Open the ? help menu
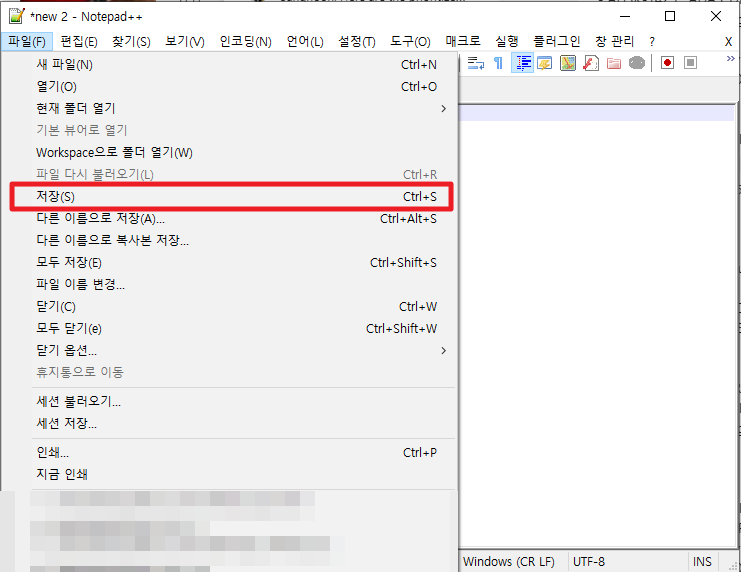 [x=652, y=42]
